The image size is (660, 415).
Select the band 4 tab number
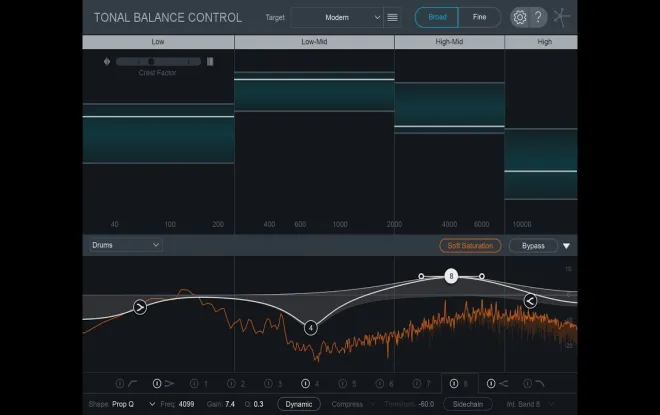point(317,384)
